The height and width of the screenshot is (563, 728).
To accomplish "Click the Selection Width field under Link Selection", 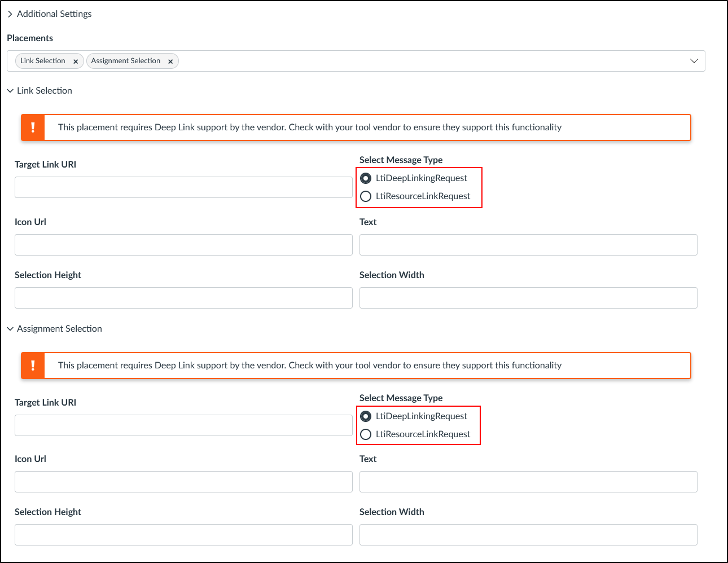I will click(x=528, y=298).
